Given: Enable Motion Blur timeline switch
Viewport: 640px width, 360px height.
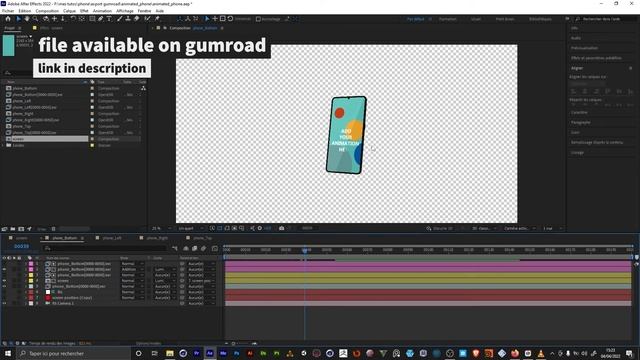Looking at the screenshot, I should [x=204, y=248].
